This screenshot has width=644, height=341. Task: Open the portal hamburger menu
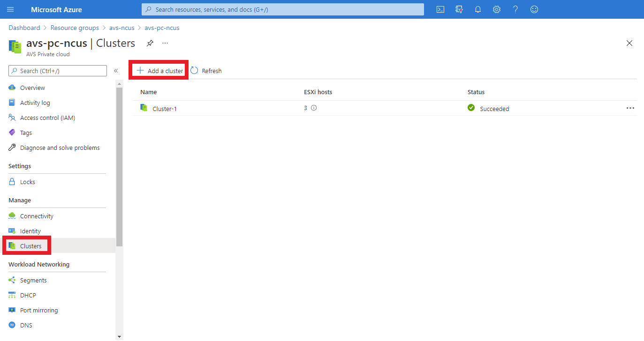10,9
